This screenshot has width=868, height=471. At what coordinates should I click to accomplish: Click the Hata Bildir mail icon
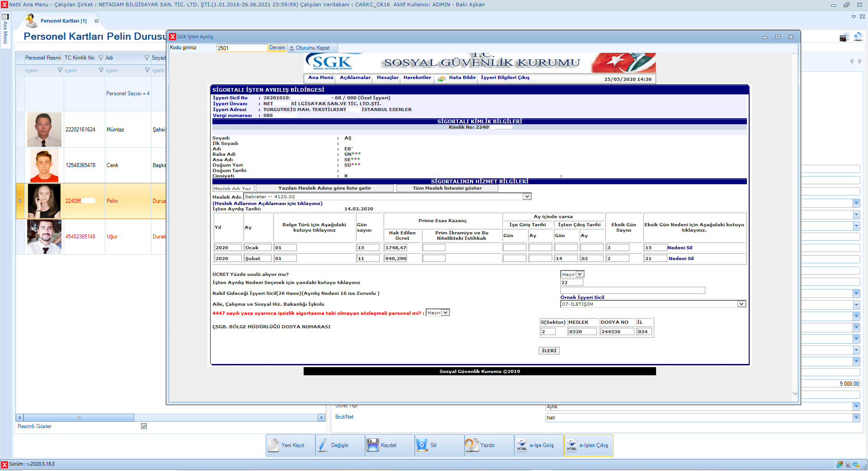[x=441, y=78]
